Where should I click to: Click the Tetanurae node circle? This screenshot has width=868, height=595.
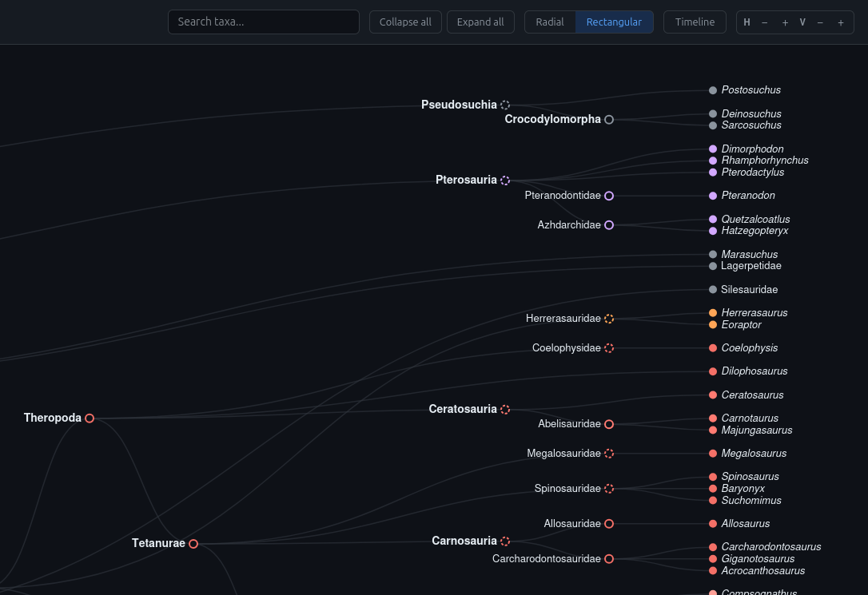pyautogui.click(x=193, y=544)
